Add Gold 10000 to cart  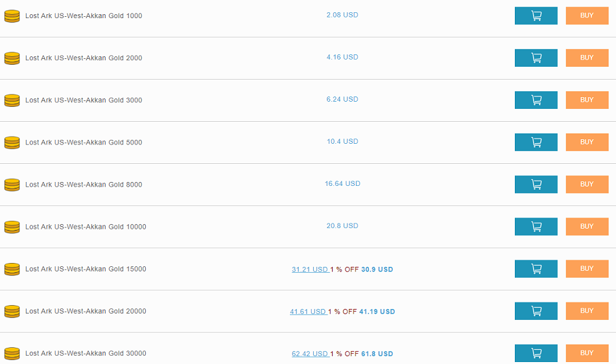click(536, 226)
